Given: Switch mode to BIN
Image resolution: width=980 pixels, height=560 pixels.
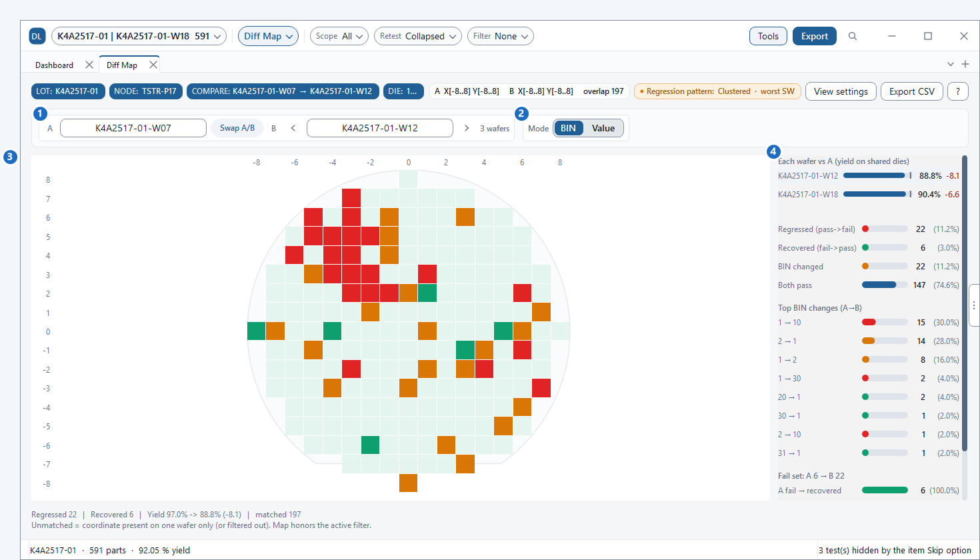Looking at the screenshot, I should tap(568, 128).
